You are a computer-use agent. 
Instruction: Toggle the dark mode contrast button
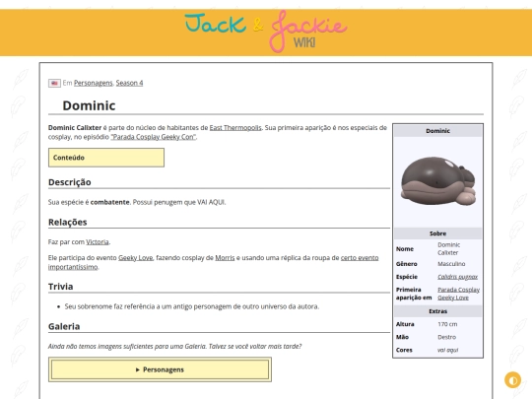pos(512,380)
